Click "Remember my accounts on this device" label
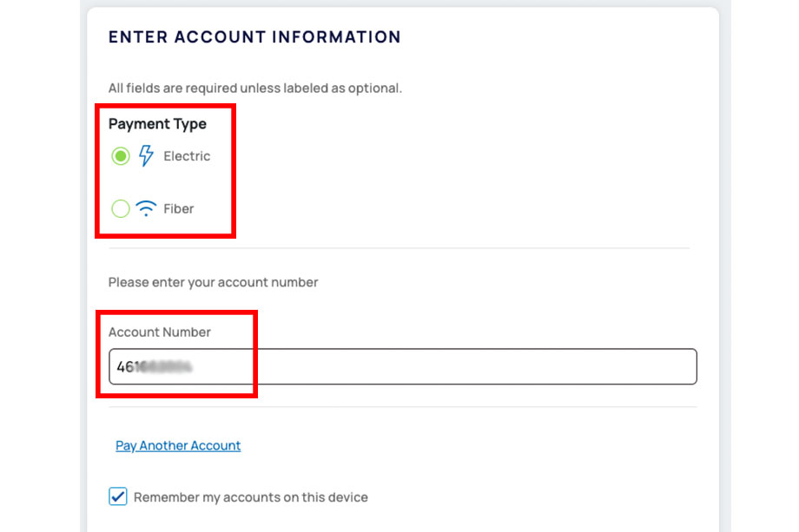This screenshot has width=799, height=532. 250,497
